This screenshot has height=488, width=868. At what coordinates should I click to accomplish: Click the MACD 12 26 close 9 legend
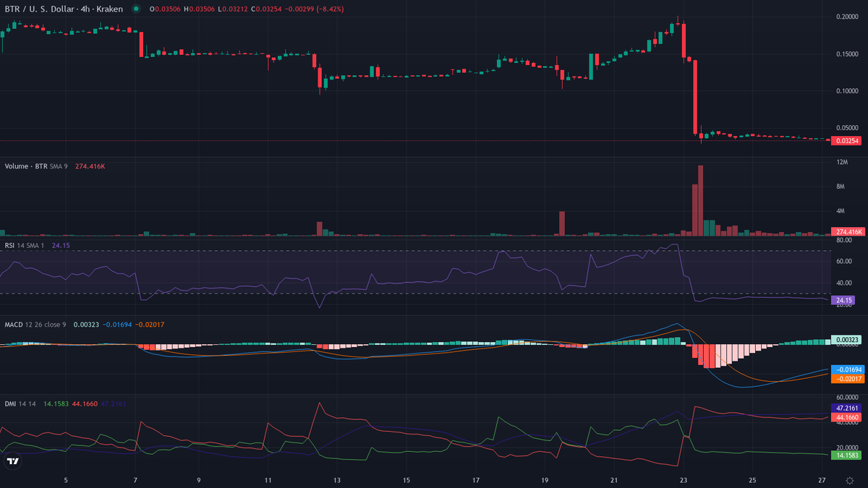click(35, 325)
